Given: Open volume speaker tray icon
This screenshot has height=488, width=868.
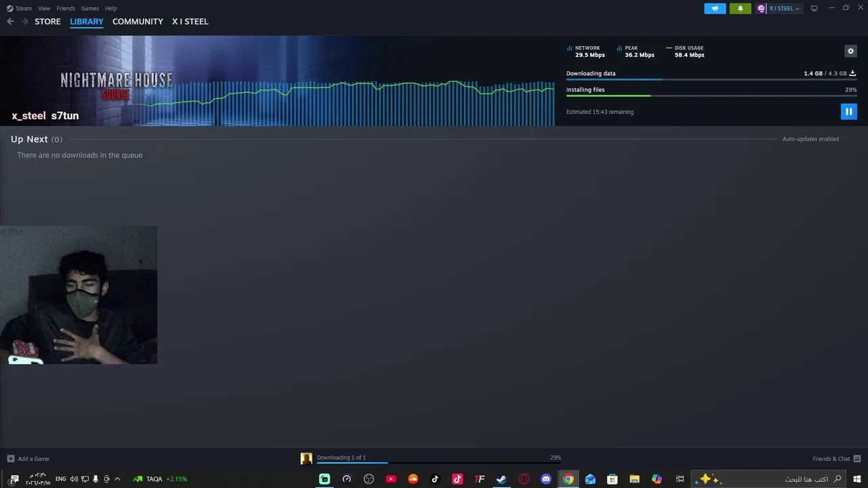Looking at the screenshot, I should (x=74, y=479).
